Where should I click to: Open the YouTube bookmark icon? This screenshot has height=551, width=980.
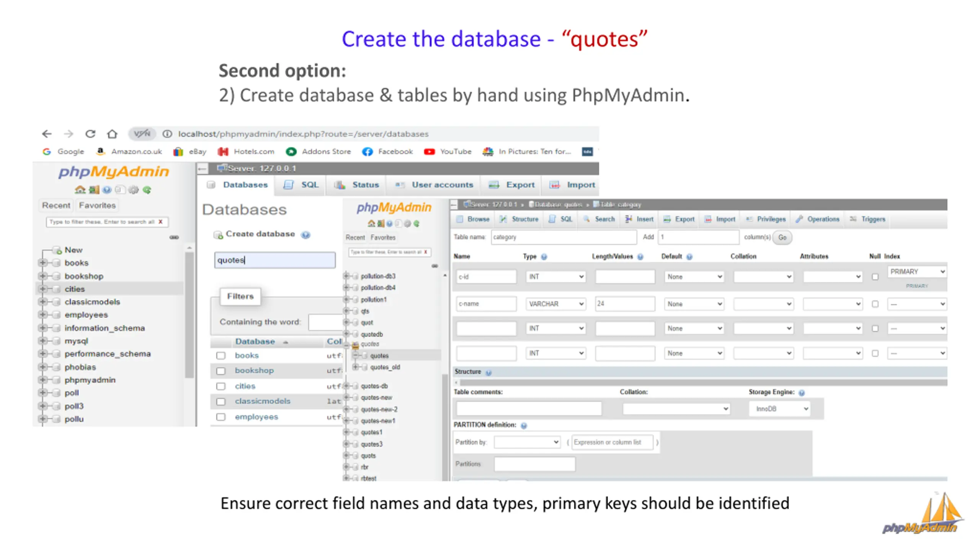429,152
